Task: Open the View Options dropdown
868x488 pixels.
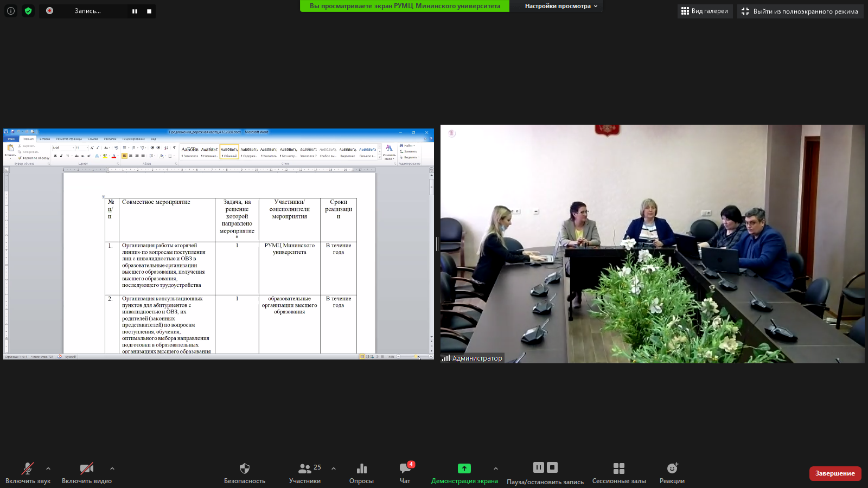Action: (x=561, y=6)
